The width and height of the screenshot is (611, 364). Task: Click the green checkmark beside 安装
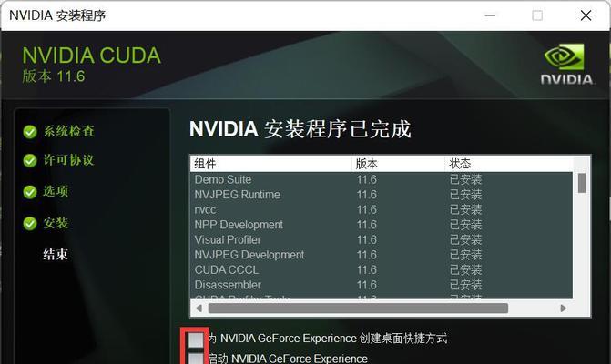30,224
